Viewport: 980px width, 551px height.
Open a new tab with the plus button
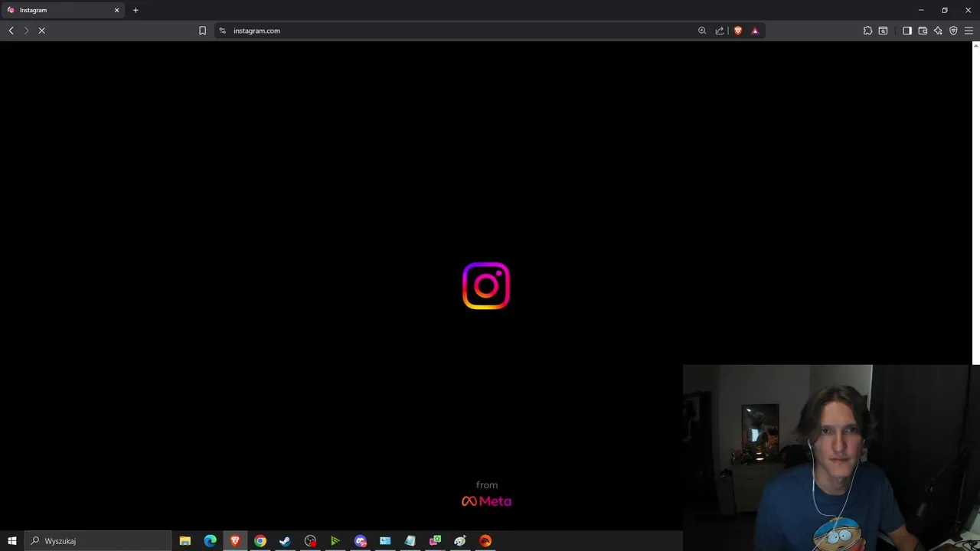tap(136, 10)
